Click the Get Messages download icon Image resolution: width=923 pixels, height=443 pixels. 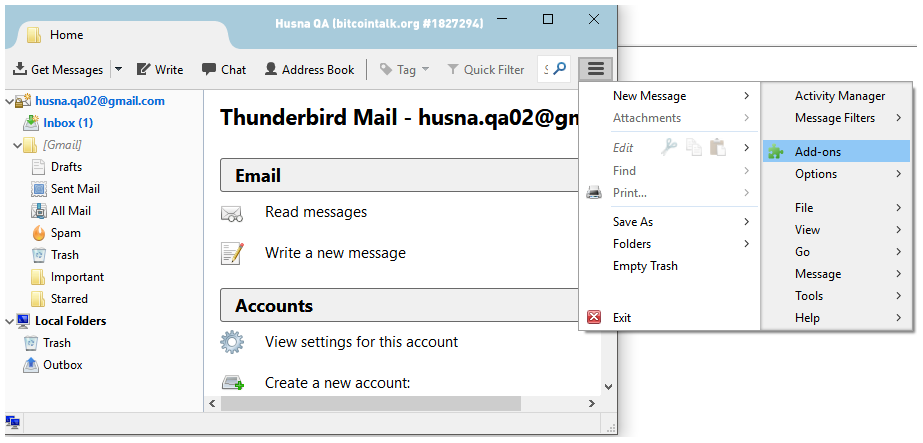(20, 69)
